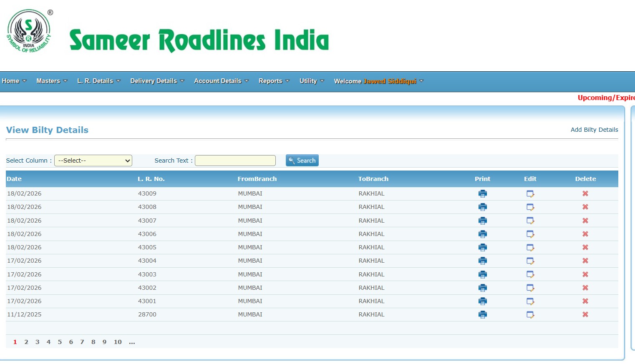This screenshot has height=364, width=635.
Task: Edit the L.R. No. 28700 record
Action: 530,314
